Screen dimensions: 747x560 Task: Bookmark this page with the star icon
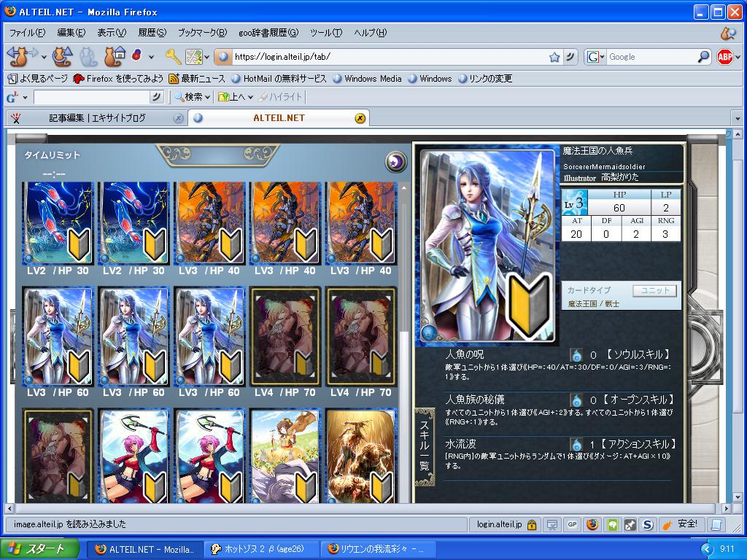(x=554, y=57)
